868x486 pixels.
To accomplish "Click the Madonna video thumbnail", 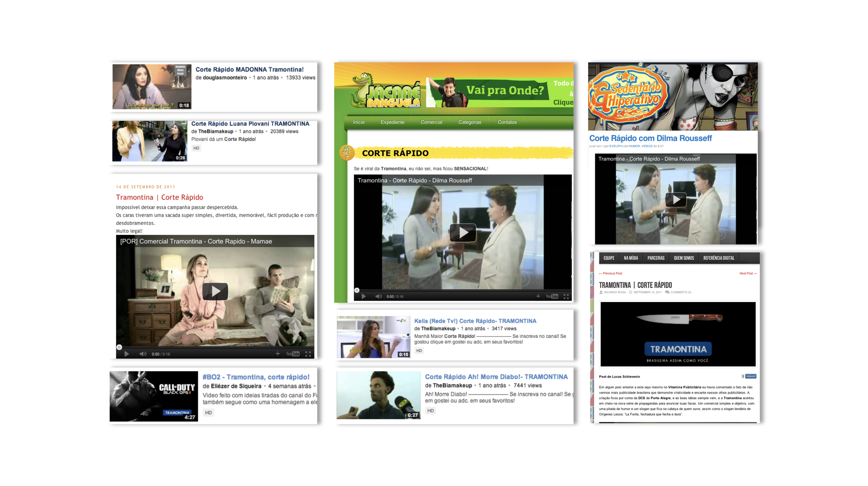I will [152, 86].
